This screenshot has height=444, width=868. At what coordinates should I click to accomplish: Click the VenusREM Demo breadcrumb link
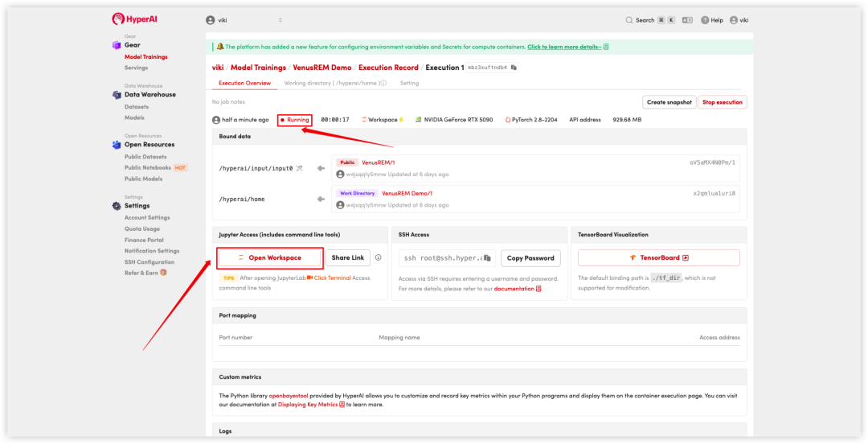pos(322,68)
